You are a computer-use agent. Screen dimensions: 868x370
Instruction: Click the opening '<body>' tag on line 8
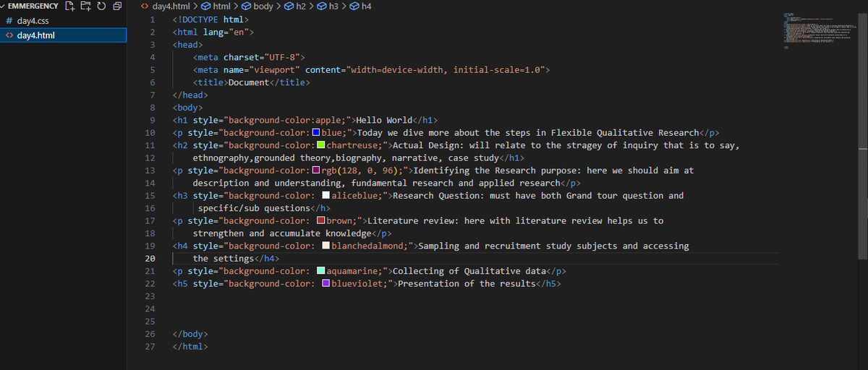pyautogui.click(x=188, y=108)
